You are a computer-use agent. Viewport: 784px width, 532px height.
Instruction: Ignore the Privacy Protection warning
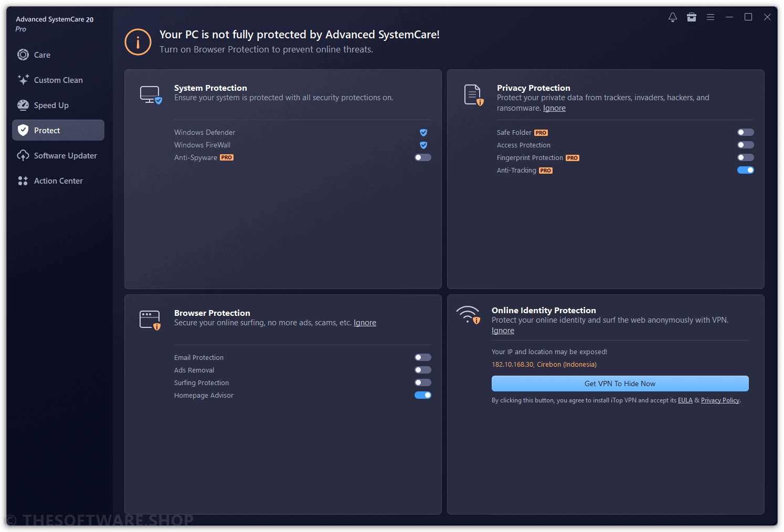pyautogui.click(x=554, y=108)
